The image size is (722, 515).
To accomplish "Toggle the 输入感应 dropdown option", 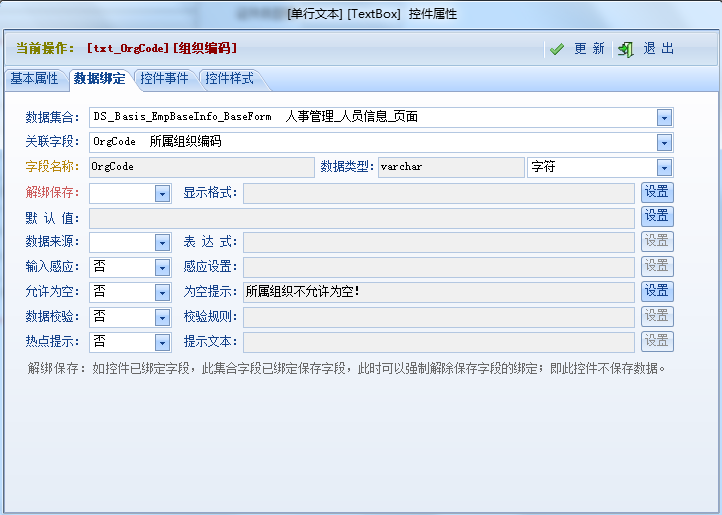I will tap(163, 267).
